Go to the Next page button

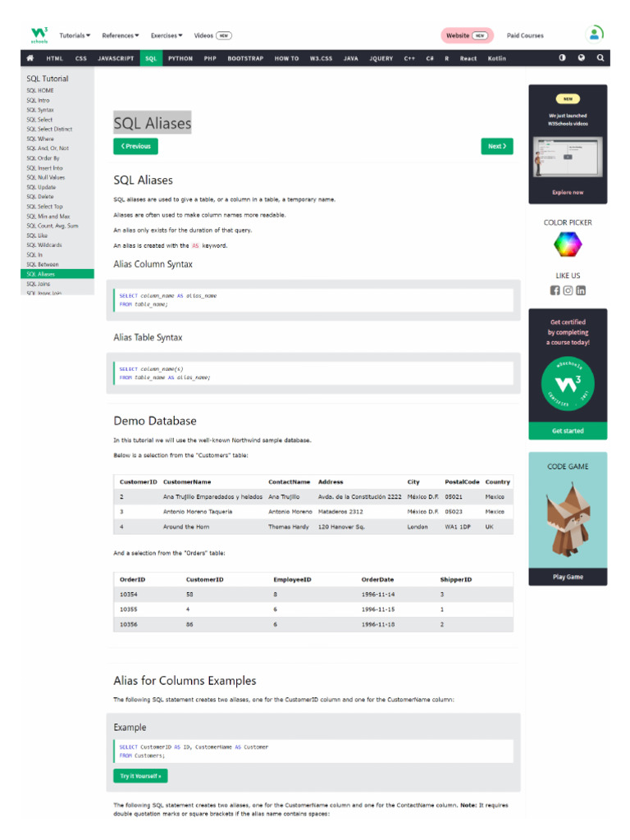pos(496,146)
